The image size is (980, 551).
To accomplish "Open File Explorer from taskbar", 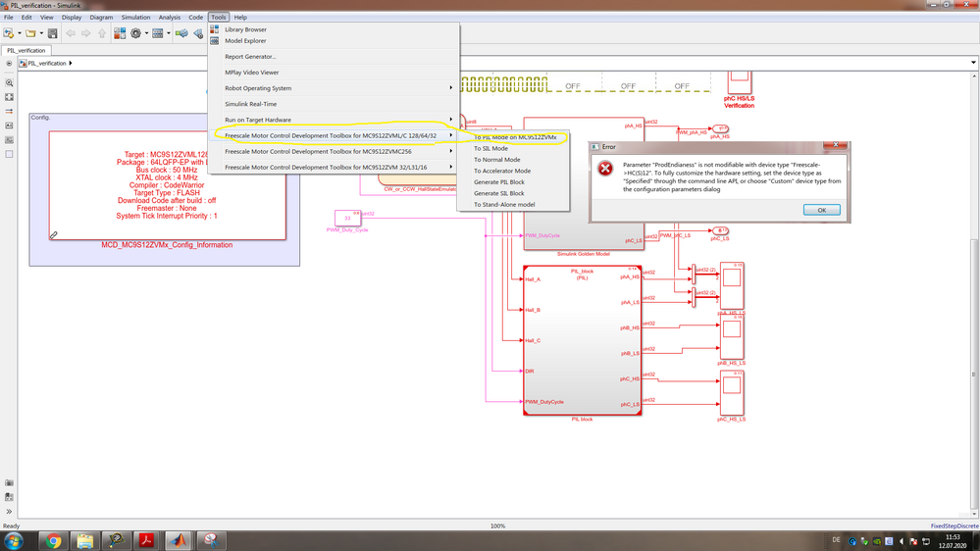I will tap(85, 540).
